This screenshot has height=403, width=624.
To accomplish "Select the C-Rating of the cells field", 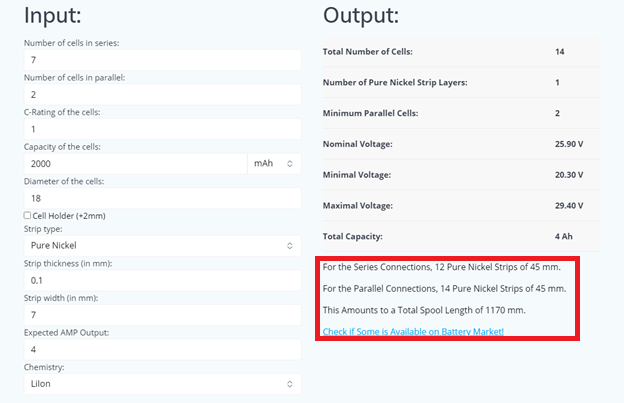I will click(x=162, y=129).
